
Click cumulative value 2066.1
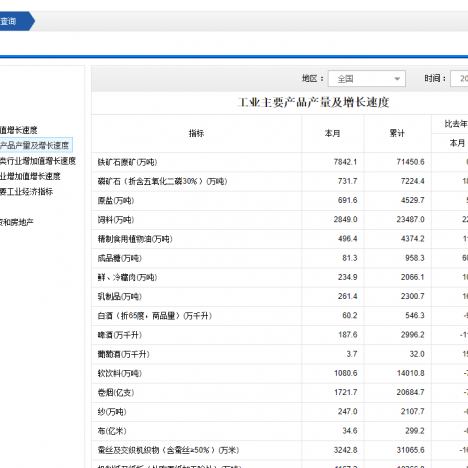click(413, 277)
